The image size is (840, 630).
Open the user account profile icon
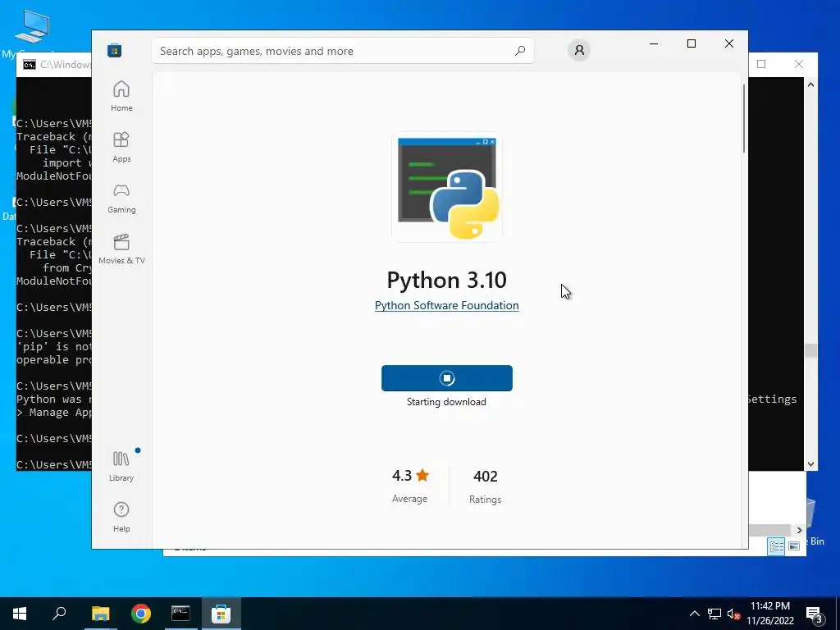(579, 50)
